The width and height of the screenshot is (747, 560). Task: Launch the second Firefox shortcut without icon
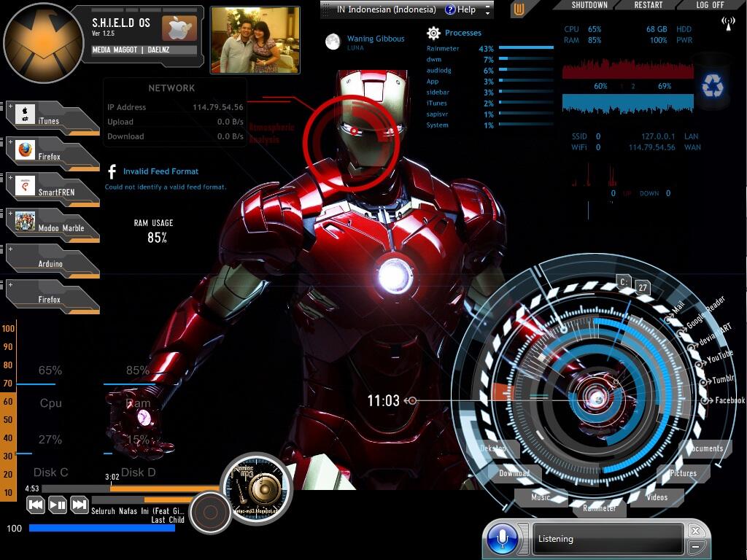point(53,297)
